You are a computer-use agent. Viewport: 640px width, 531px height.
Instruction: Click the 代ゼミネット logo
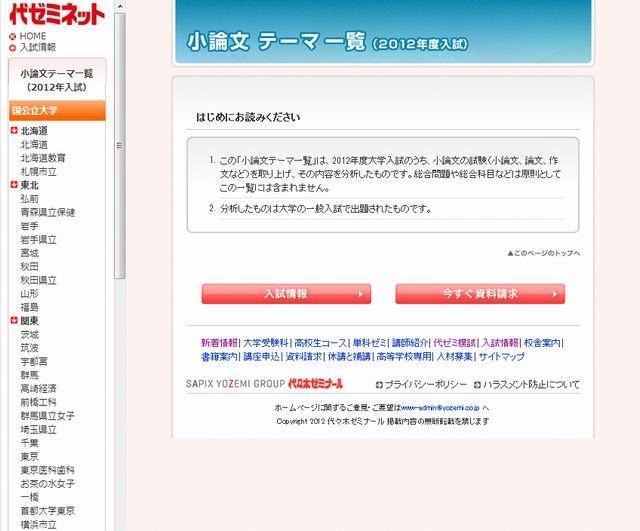pos(57,14)
